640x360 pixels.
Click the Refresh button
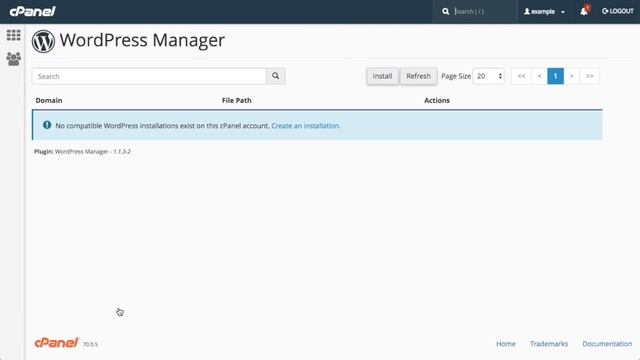coord(418,76)
